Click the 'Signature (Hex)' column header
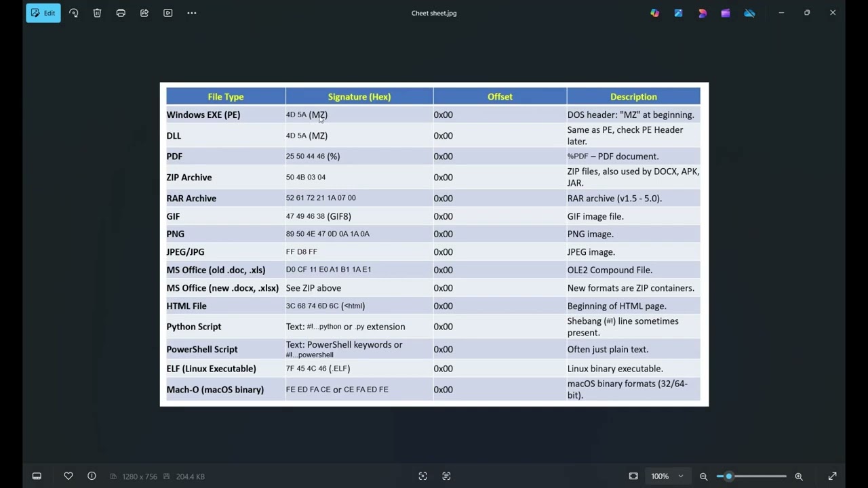This screenshot has height=488, width=868. point(359,97)
